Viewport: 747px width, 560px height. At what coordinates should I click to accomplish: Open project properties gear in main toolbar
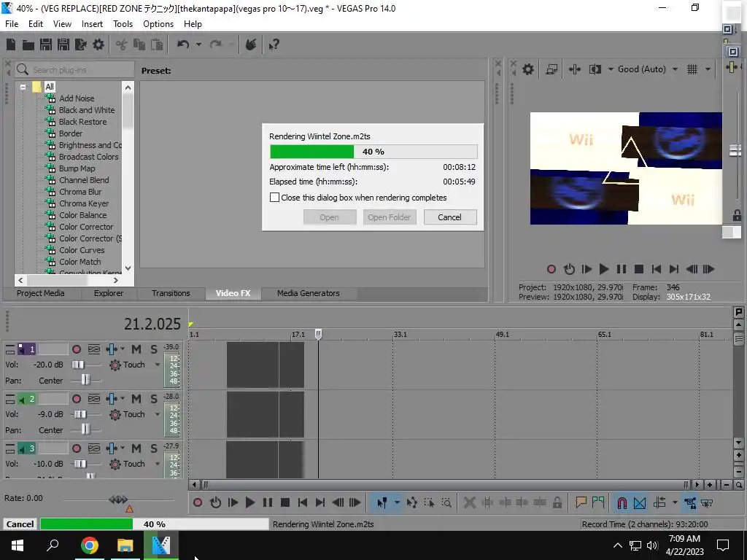98,44
